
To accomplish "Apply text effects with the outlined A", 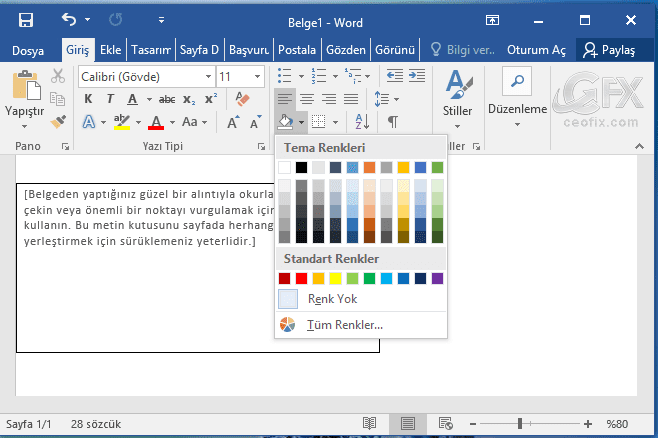I will point(89,122).
